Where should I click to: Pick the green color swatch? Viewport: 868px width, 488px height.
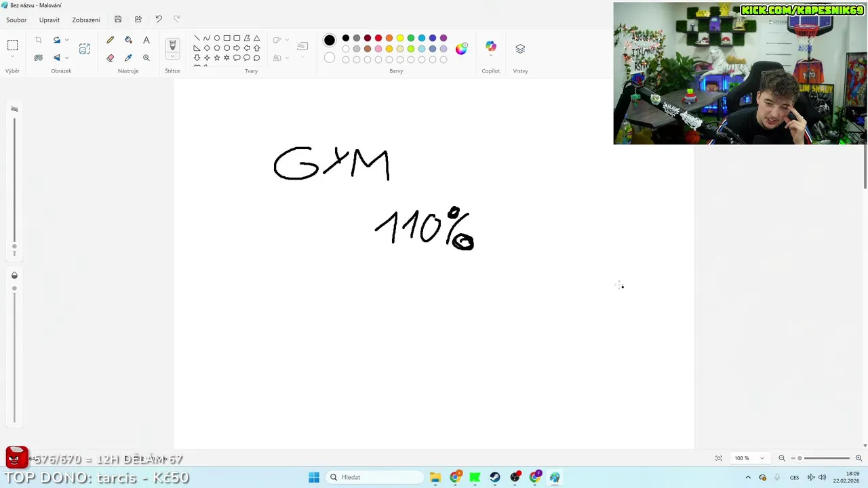(x=411, y=38)
